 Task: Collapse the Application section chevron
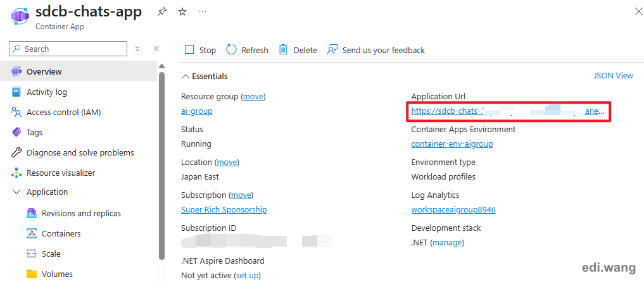[16, 192]
